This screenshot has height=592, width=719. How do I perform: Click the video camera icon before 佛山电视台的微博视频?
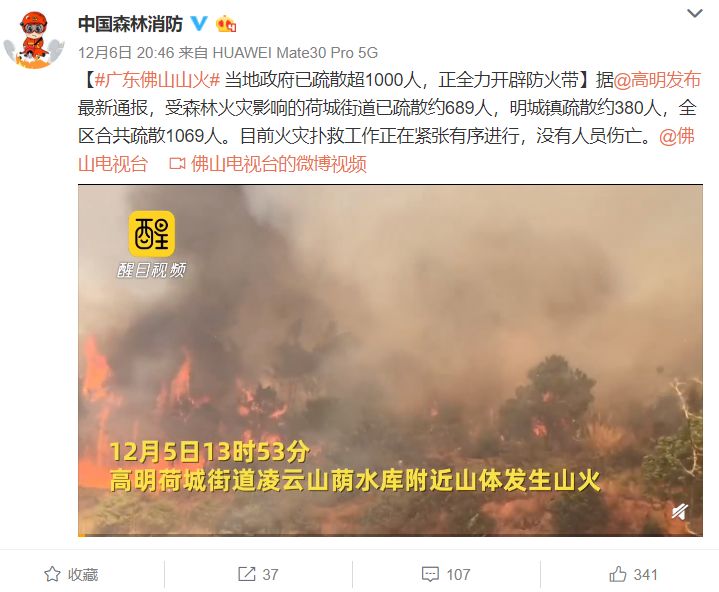click(177, 164)
